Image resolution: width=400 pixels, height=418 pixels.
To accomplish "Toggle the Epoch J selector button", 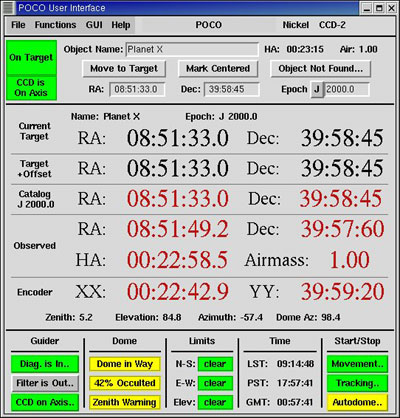I will [x=317, y=89].
